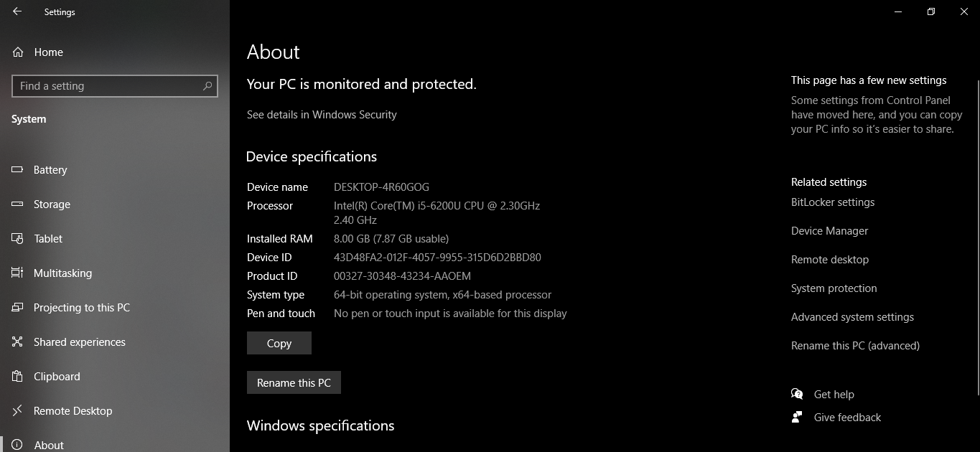
Task: Click the Home icon at the top
Action: click(17, 52)
